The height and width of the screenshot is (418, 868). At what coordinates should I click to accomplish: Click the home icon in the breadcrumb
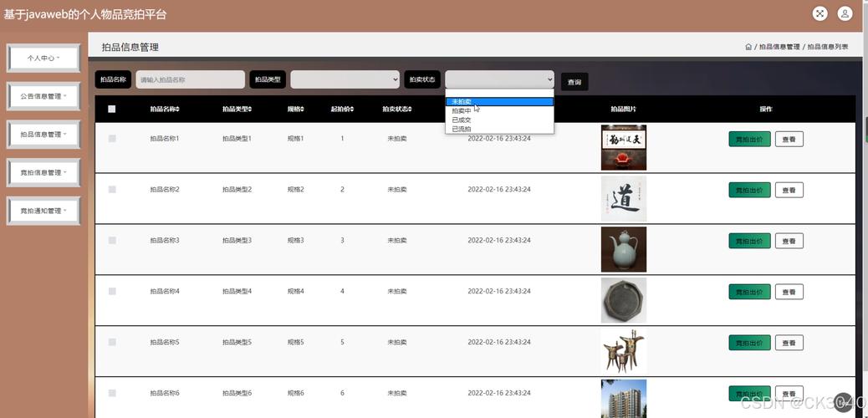pos(748,47)
